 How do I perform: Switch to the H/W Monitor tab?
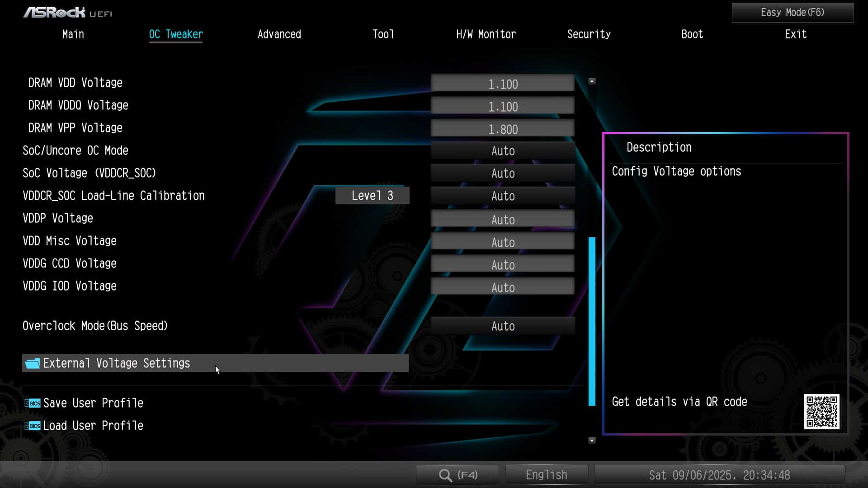[x=486, y=34]
